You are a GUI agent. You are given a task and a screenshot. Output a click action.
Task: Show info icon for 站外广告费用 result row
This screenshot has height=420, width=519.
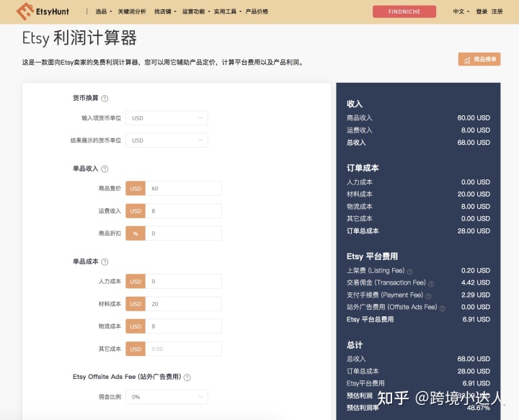[x=442, y=308]
